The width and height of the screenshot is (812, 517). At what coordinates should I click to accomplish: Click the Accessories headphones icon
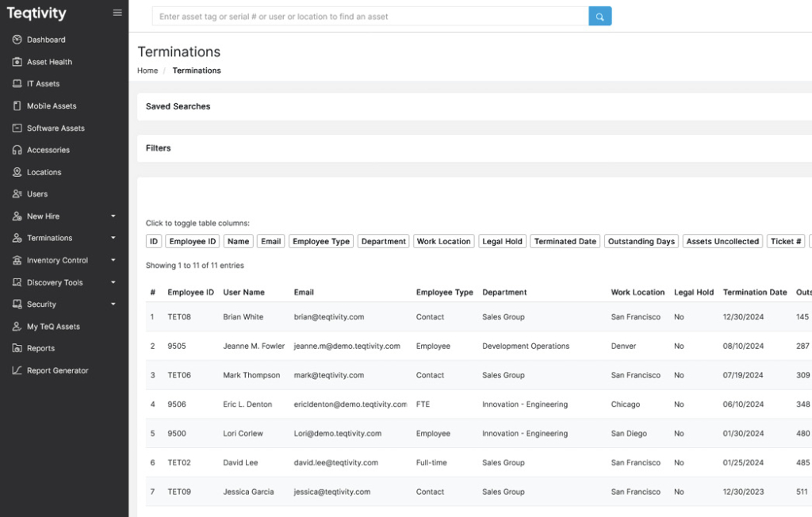click(17, 150)
